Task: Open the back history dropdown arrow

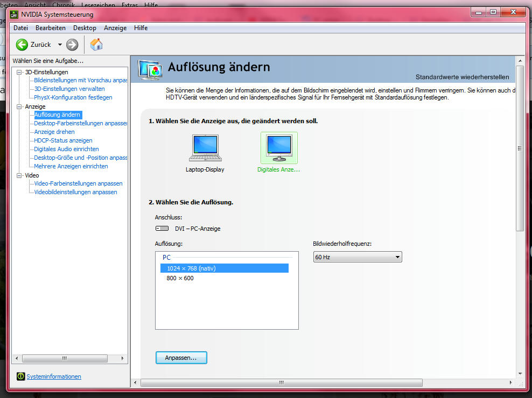Action: (x=60, y=45)
